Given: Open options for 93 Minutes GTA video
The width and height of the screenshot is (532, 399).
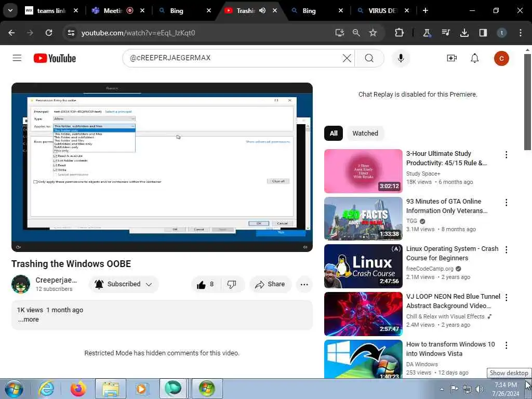Looking at the screenshot, I should click(506, 203).
